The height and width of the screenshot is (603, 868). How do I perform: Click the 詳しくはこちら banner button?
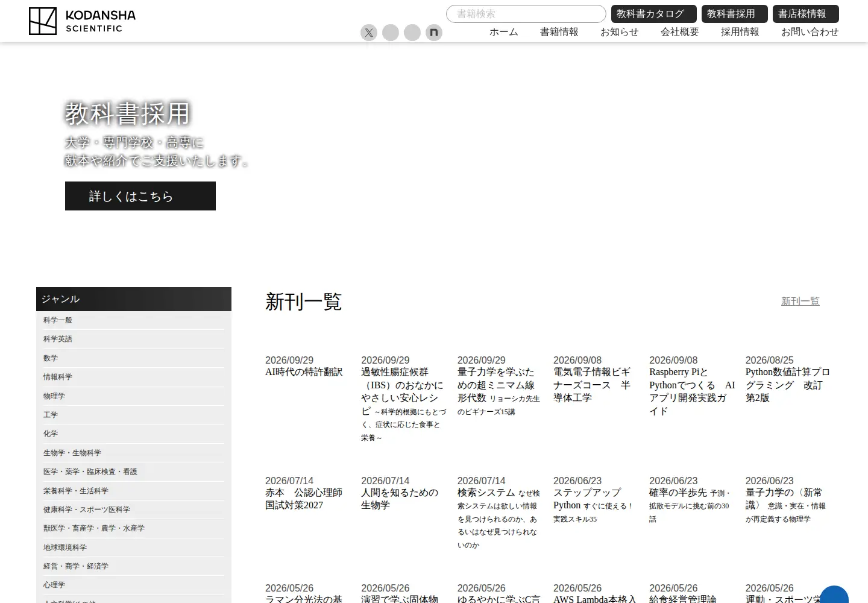[140, 196]
